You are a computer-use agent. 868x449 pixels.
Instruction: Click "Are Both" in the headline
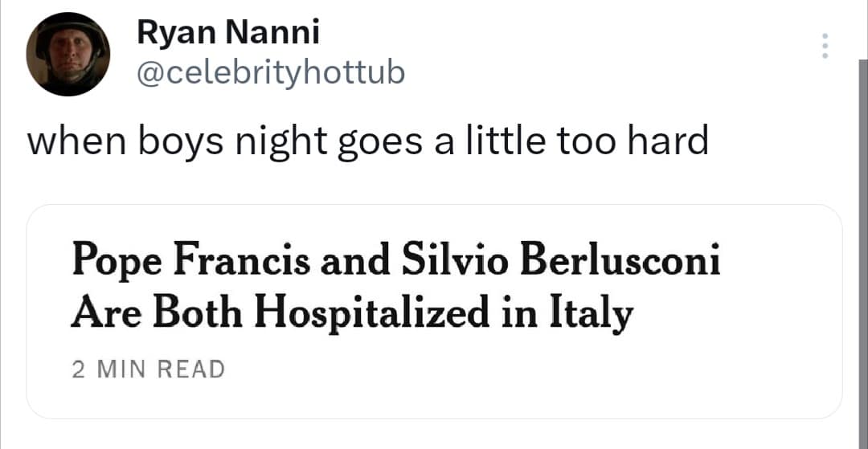(157, 314)
